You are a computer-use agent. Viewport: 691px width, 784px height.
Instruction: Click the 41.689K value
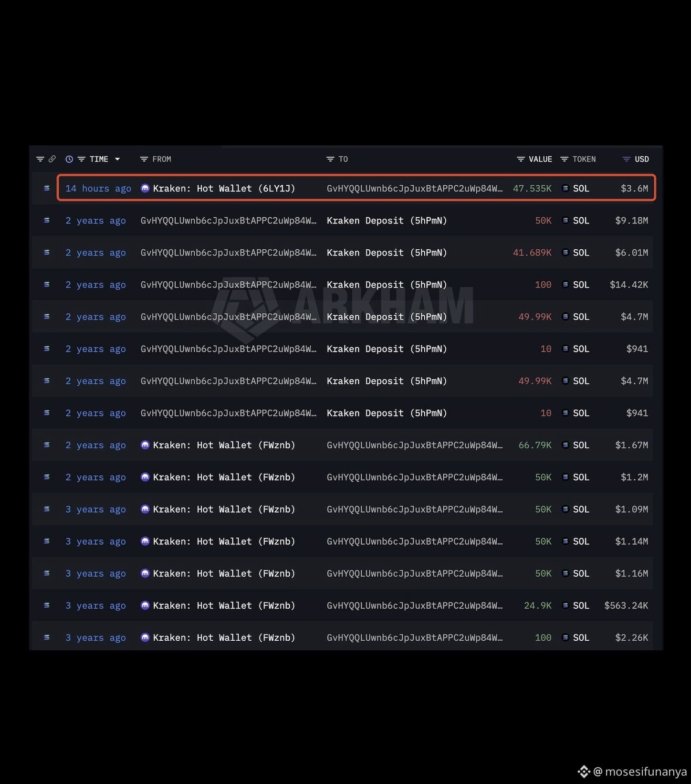(532, 252)
